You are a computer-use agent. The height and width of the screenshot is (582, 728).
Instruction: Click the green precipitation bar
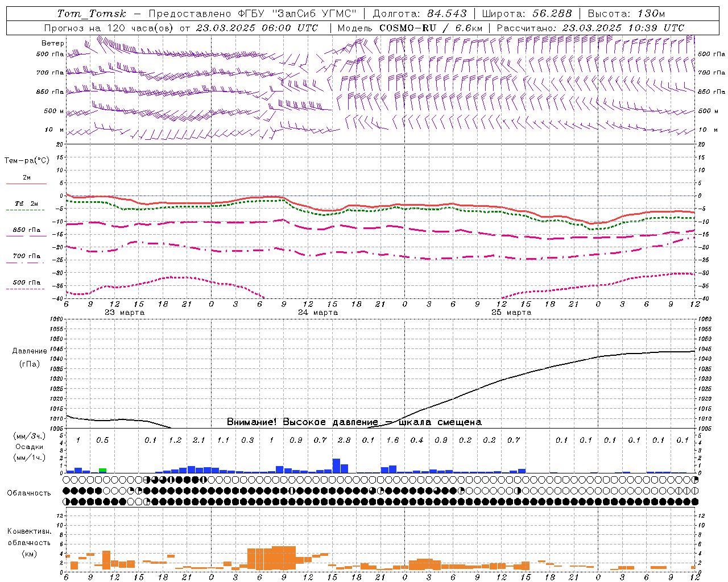point(102,471)
